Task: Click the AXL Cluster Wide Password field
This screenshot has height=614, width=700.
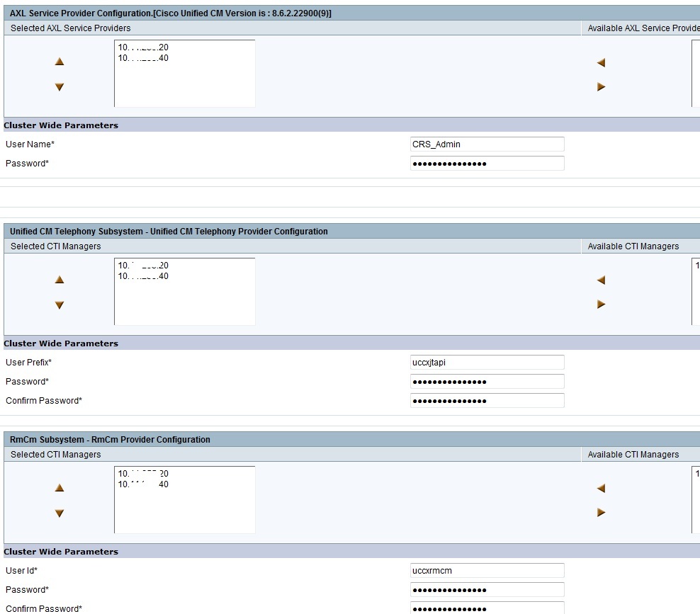Action: pos(487,163)
